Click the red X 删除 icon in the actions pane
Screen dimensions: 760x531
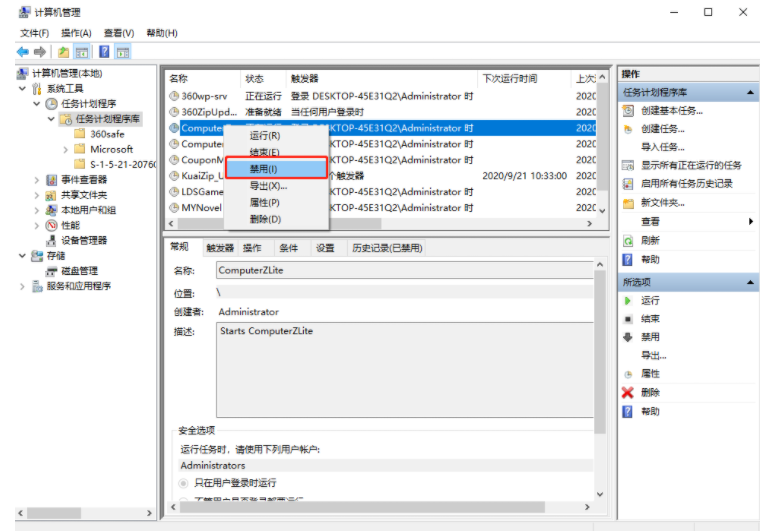tap(627, 392)
